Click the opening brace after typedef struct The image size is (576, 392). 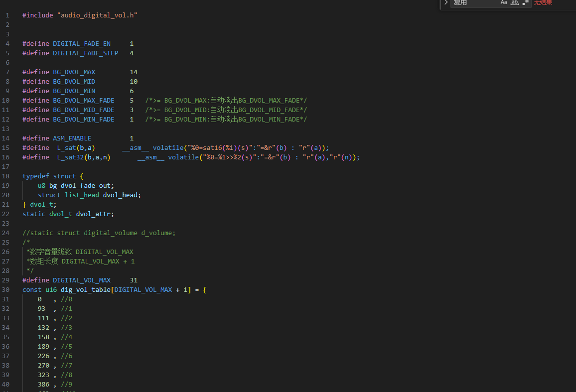(82, 176)
